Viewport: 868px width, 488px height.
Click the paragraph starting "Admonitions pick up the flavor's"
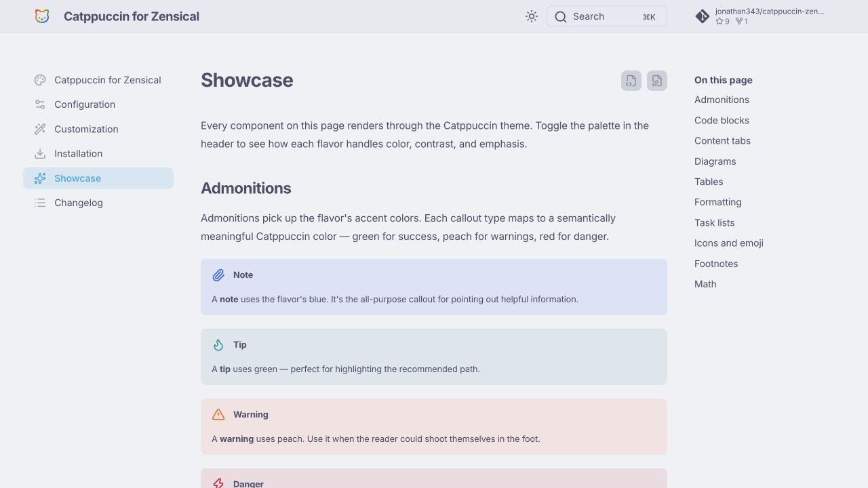(x=408, y=228)
